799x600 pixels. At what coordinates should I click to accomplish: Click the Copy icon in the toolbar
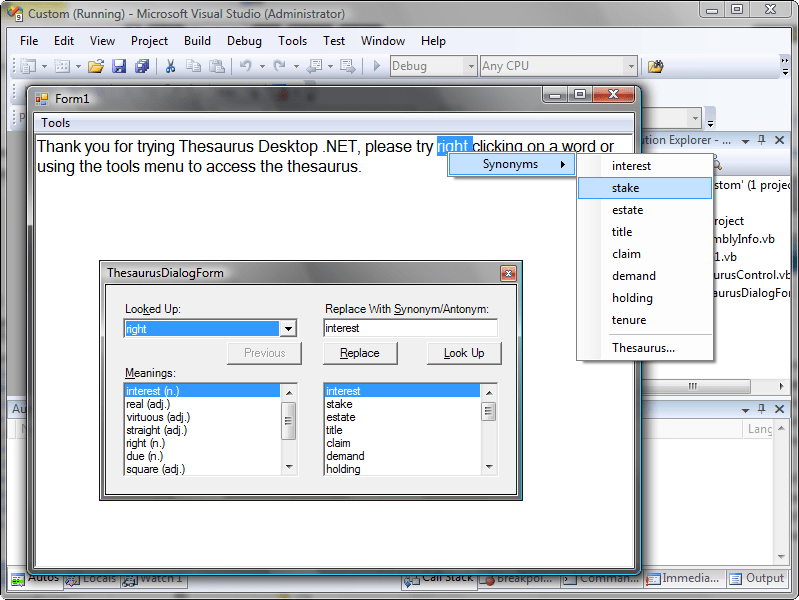click(194, 66)
